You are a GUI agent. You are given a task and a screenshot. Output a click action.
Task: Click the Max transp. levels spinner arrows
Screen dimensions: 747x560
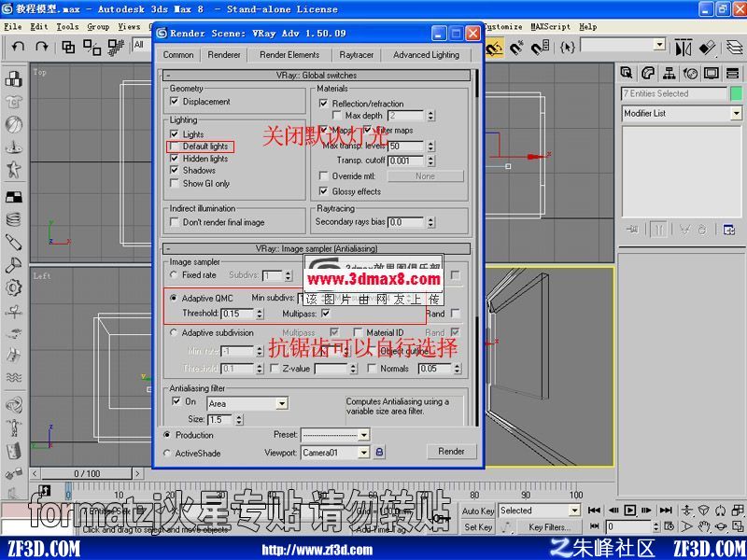coord(430,147)
